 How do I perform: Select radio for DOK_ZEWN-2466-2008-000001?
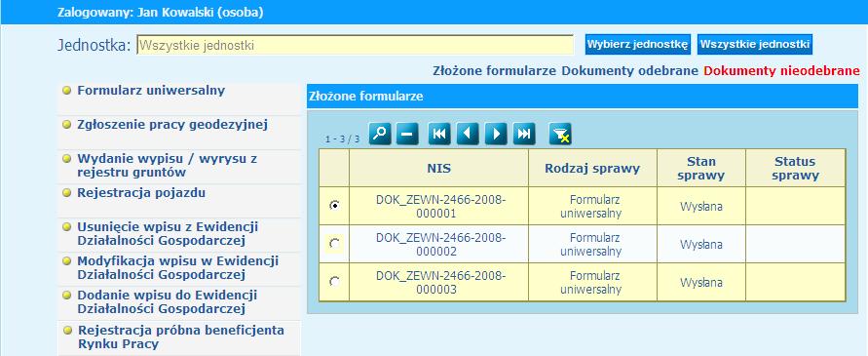(334, 205)
